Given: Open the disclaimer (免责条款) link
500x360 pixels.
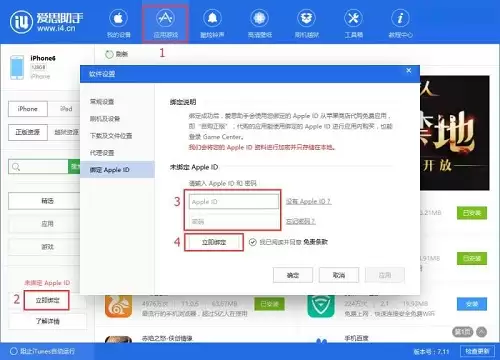Looking at the screenshot, I should 315,242.
